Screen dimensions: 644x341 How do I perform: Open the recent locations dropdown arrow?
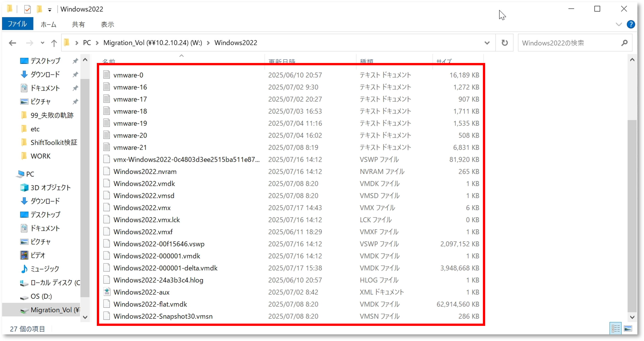tap(43, 43)
